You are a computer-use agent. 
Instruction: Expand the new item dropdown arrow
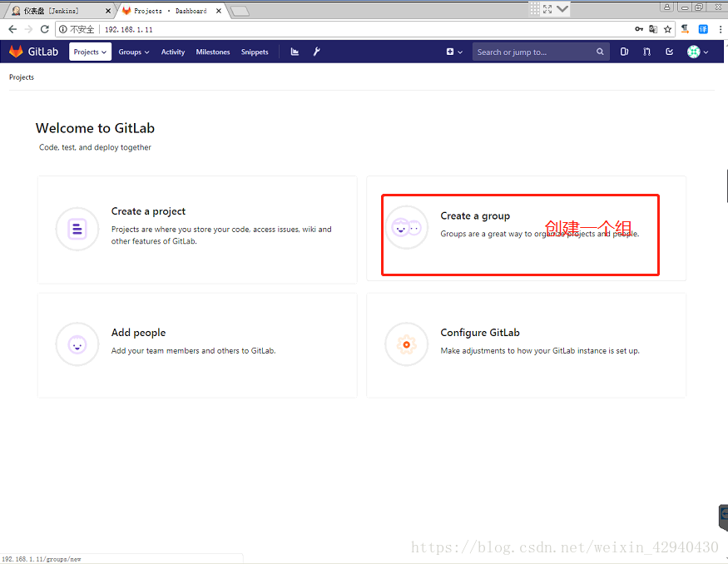[x=460, y=52]
